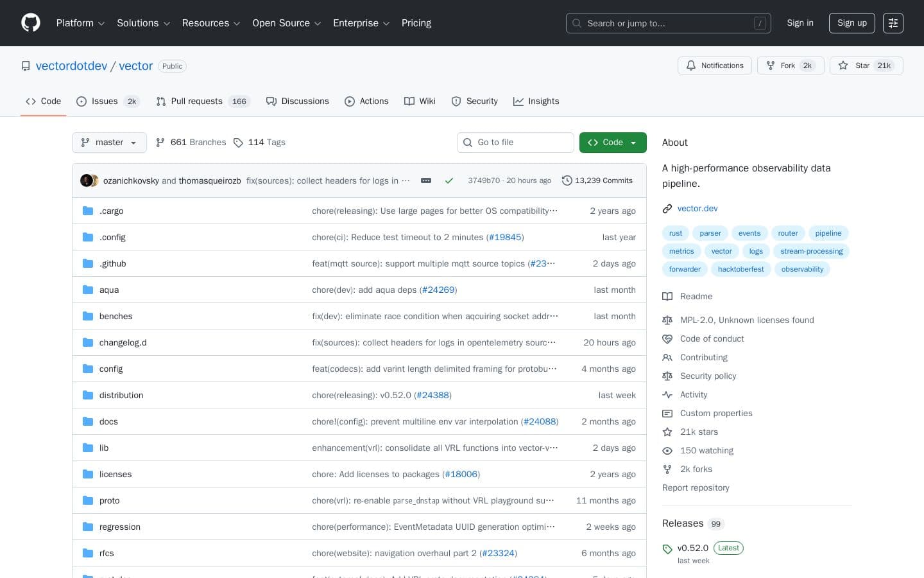Click the commit message ellipsis icon
The height and width of the screenshot is (578, 924).
[x=426, y=180]
